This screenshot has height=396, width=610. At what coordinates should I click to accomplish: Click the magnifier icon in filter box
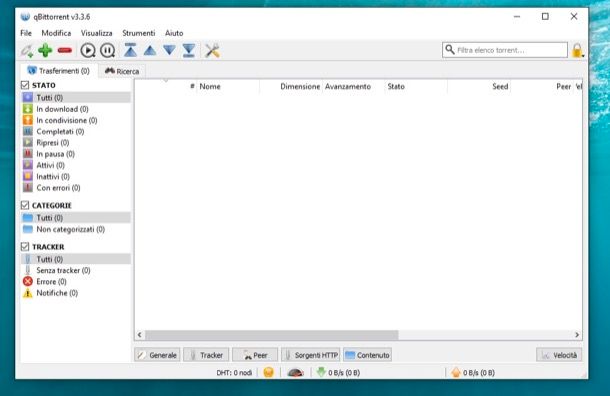point(450,50)
